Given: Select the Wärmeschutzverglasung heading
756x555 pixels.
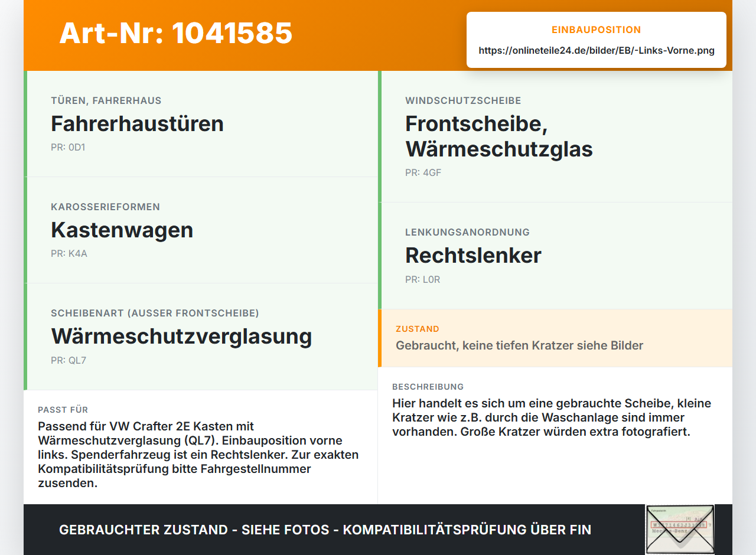Looking at the screenshot, I should coord(181,337).
